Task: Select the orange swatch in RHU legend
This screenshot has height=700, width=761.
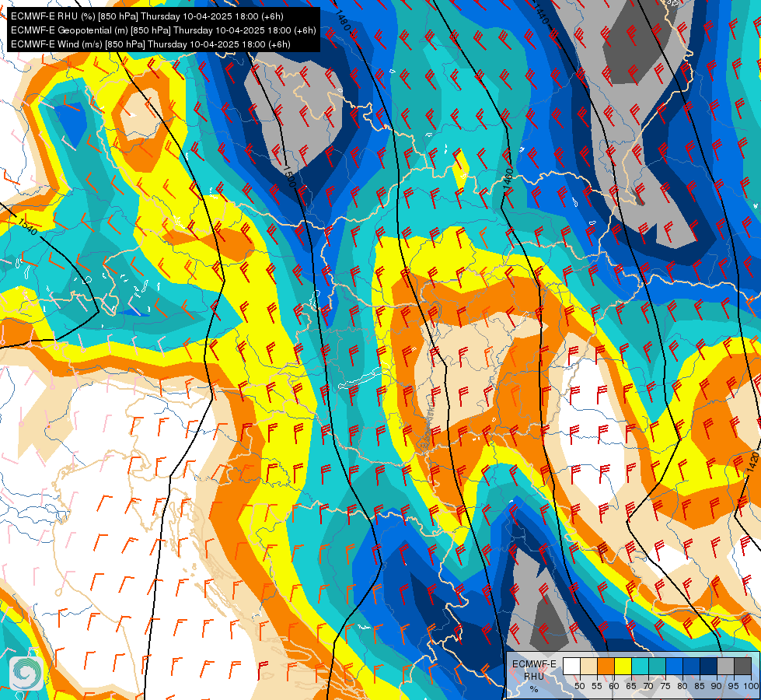Action: point(606,666)
